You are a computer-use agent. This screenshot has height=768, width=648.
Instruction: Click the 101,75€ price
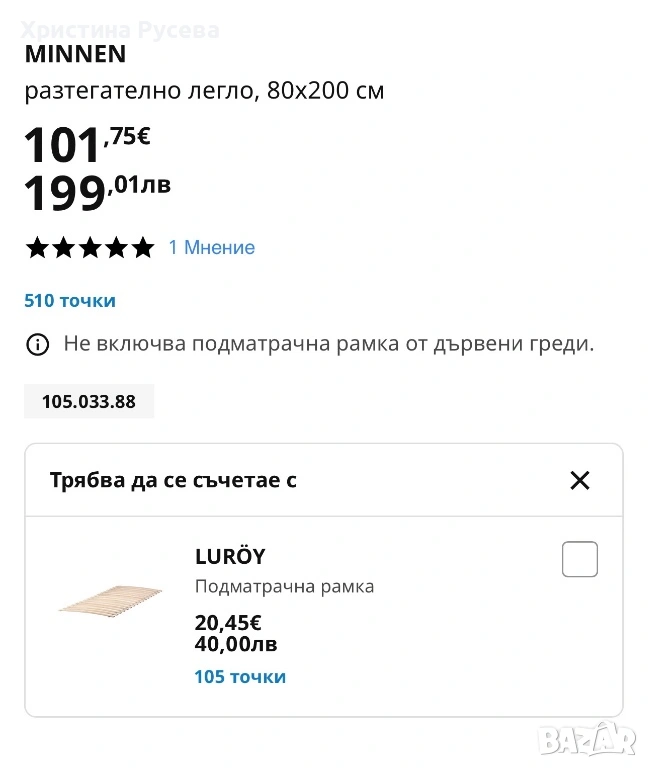(87, 144)
